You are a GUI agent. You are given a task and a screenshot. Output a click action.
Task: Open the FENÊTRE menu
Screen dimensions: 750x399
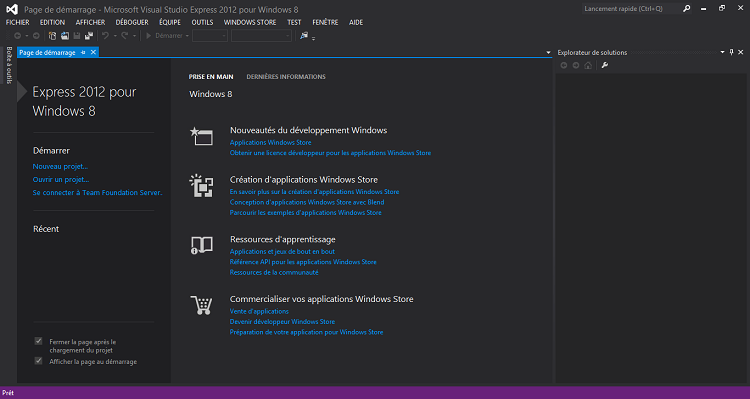point(325,22)
